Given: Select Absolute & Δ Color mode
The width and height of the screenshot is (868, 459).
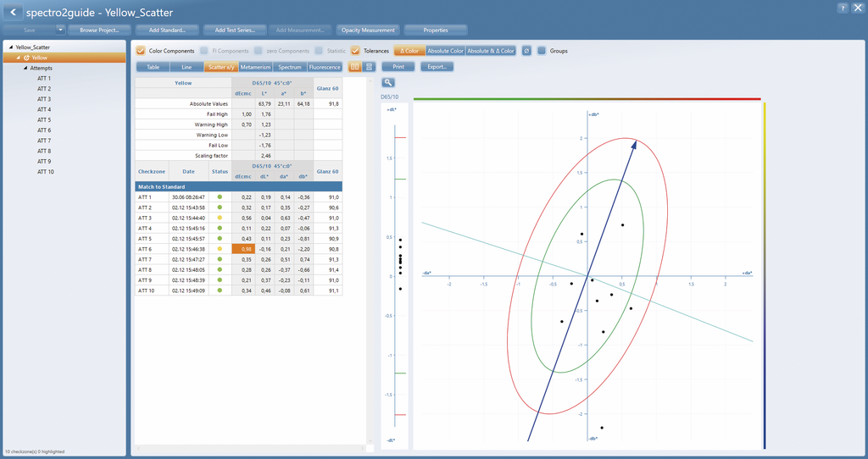Looking at the screenshot, I should [491, 50].
